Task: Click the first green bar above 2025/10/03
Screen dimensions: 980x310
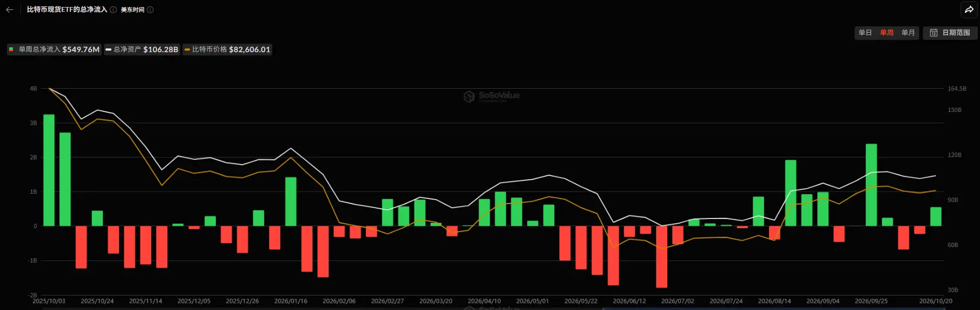Action: (49, 170)
